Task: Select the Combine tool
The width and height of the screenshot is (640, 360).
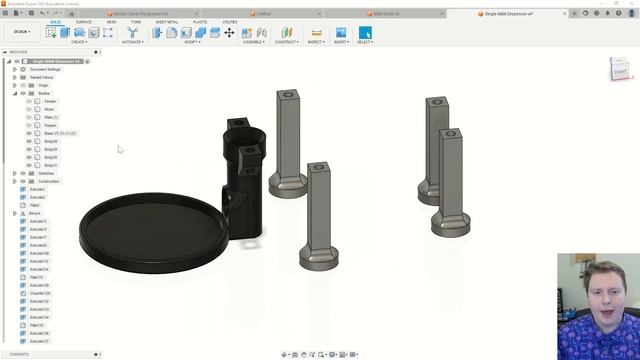Action: (x=200, y=33)
